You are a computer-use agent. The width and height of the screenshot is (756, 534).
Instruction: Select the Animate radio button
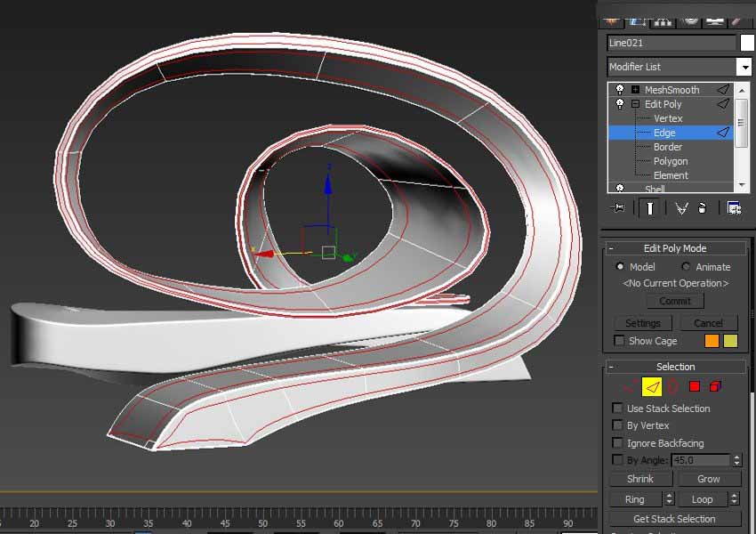(686, 266)
